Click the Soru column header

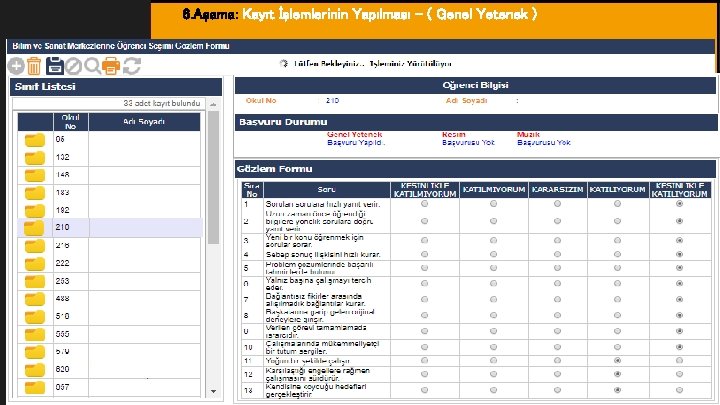(326, 190)
